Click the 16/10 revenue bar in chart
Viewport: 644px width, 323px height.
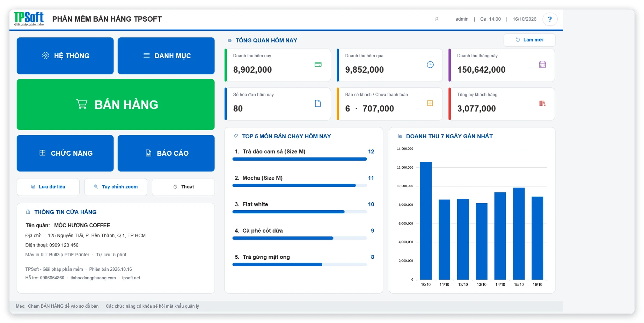[537, 238]
